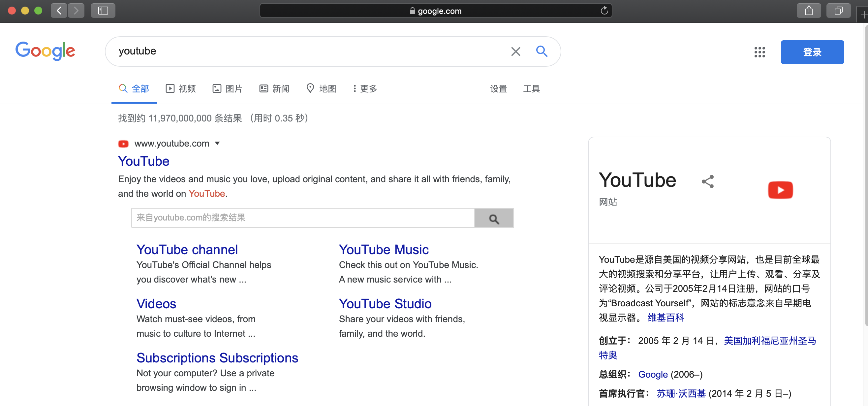Viewport: 868px width, 406px height.
Task: Click the lock icon in the address bar
Action: (x=412, y=11)
